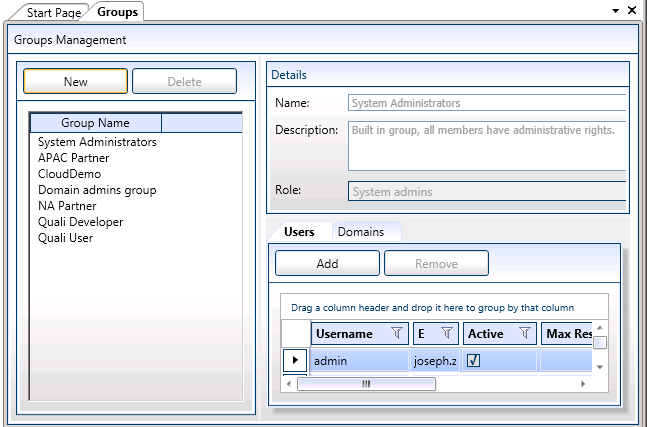This screenshot has width=647, height=427.
Task: Select the Users tab
Action: pyautogui.click(x=299, y=232)
